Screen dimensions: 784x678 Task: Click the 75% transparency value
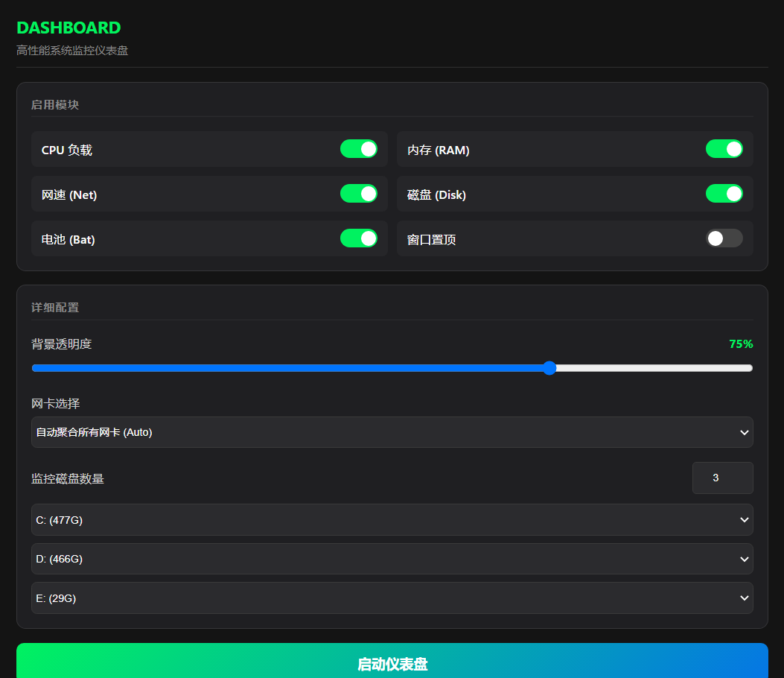coord(741,343)
